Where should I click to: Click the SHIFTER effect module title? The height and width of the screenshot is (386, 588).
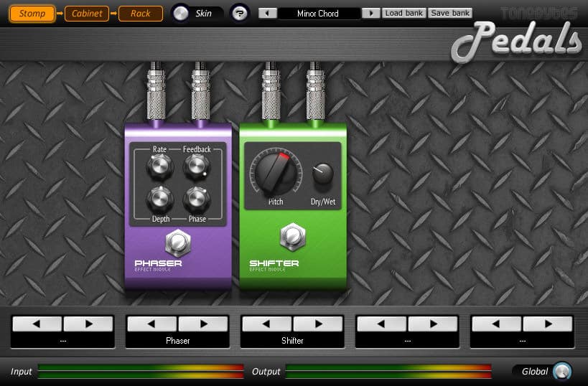274,265
